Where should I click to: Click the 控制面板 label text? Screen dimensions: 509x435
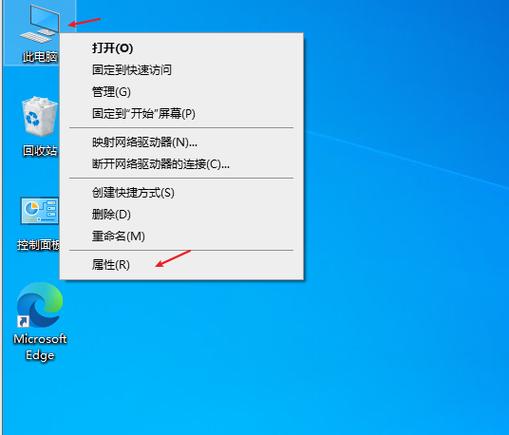[x=38, y=245]
